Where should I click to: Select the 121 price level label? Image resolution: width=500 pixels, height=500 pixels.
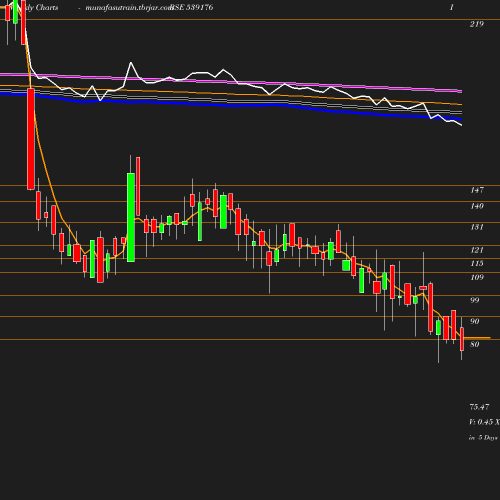pos(477,250)
